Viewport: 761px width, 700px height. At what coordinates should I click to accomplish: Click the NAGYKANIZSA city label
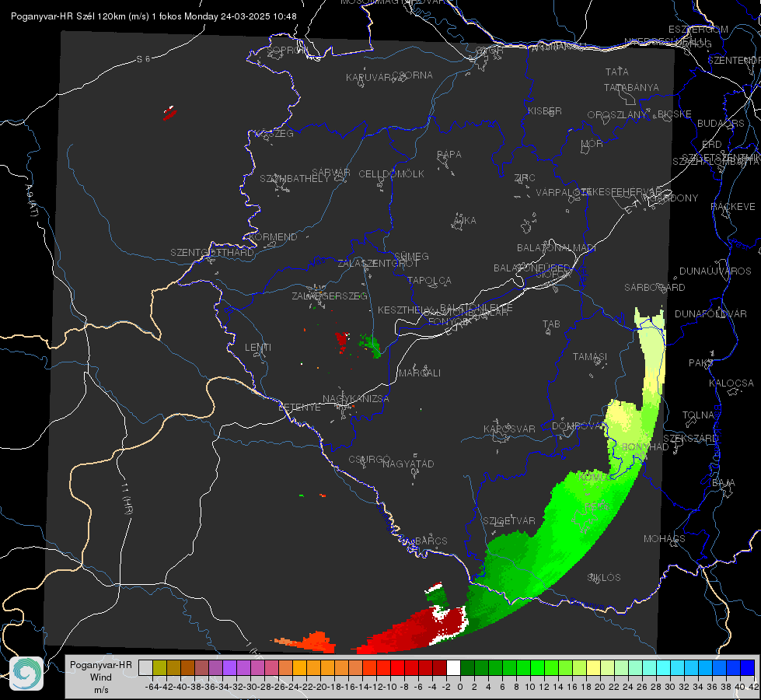[356, 399]
